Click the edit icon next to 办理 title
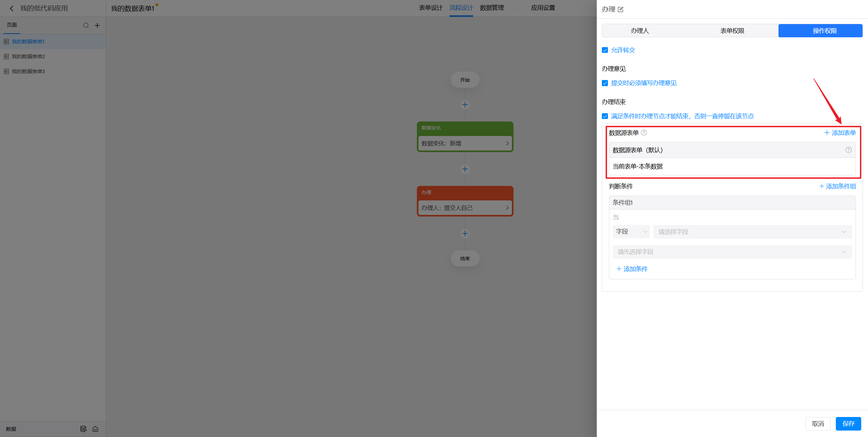Viewport: 868px width, 437px height. tap(620, 9)
